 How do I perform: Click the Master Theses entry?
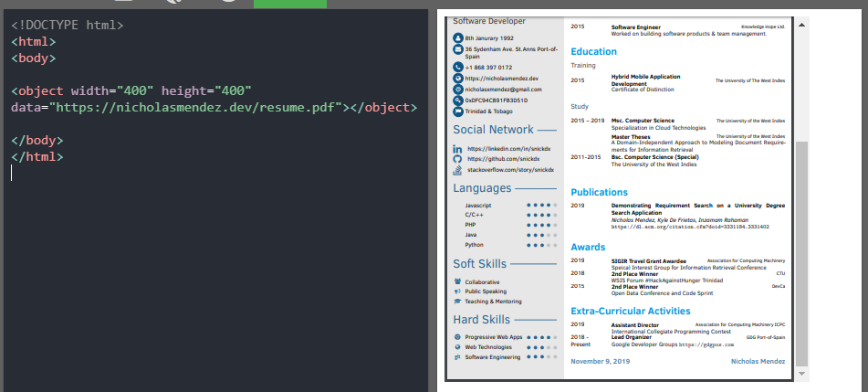coord(631,136)
